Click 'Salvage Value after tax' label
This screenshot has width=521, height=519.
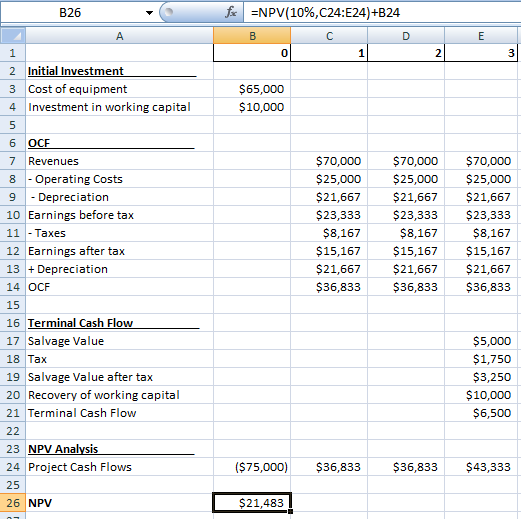pyautogui.click(x=90, y=377)
